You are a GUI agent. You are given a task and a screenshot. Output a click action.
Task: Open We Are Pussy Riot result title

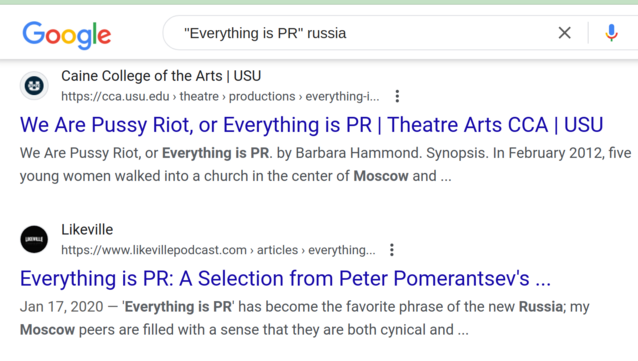[x=311, y=125]
